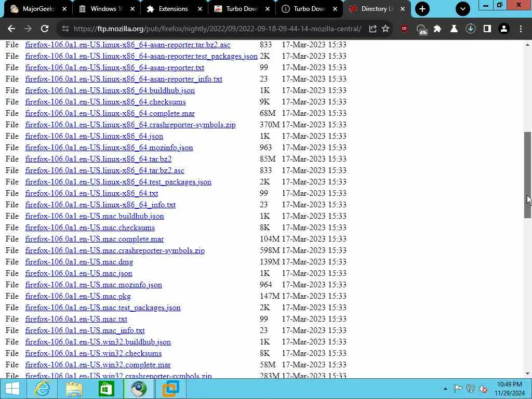532x399 pixels.
Task: Open linux-x86_64.mozinfo.json link
Action: click(x=109, y=148)
